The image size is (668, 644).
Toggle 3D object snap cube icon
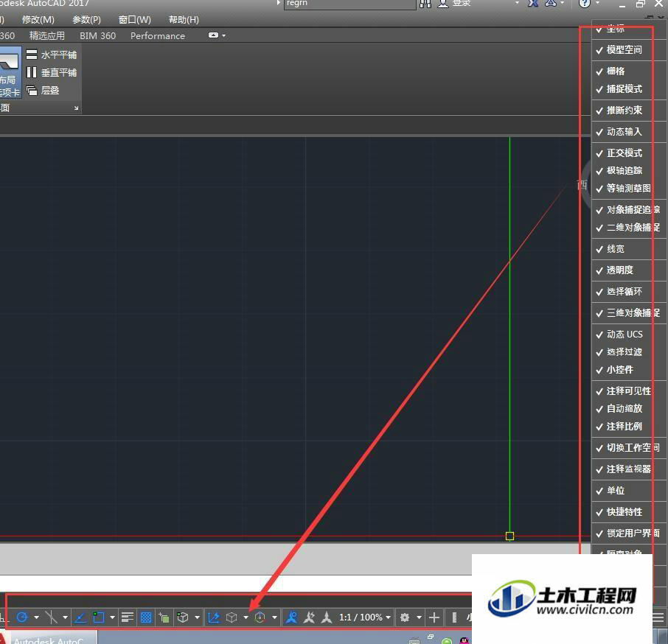tap(182, 617)
